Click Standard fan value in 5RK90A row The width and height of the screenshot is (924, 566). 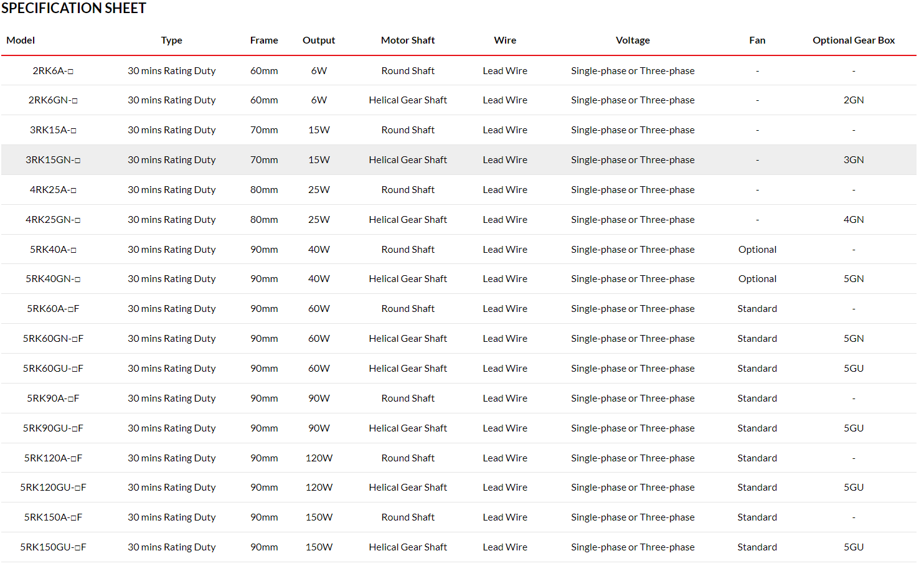pyautogui.click(x=757, y=399)
